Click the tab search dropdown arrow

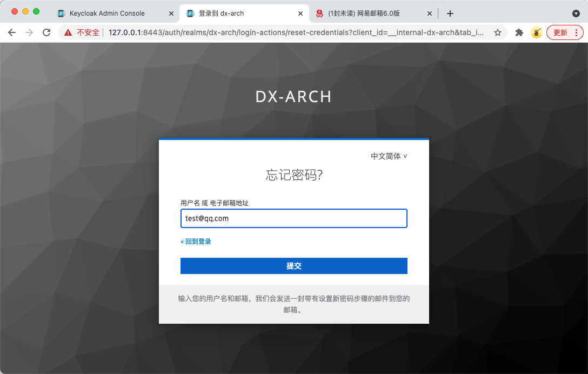576,14
